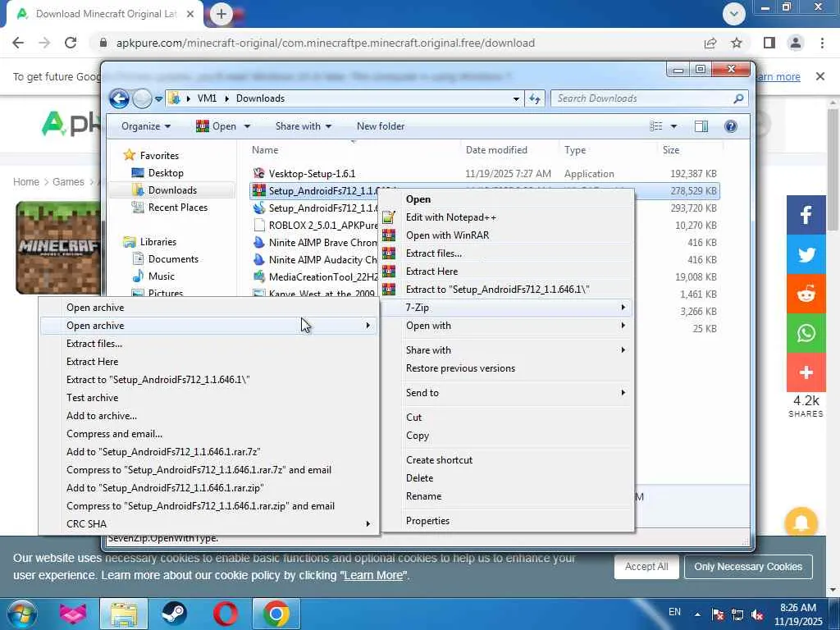Click the Chrome taskbar icon

276,614
